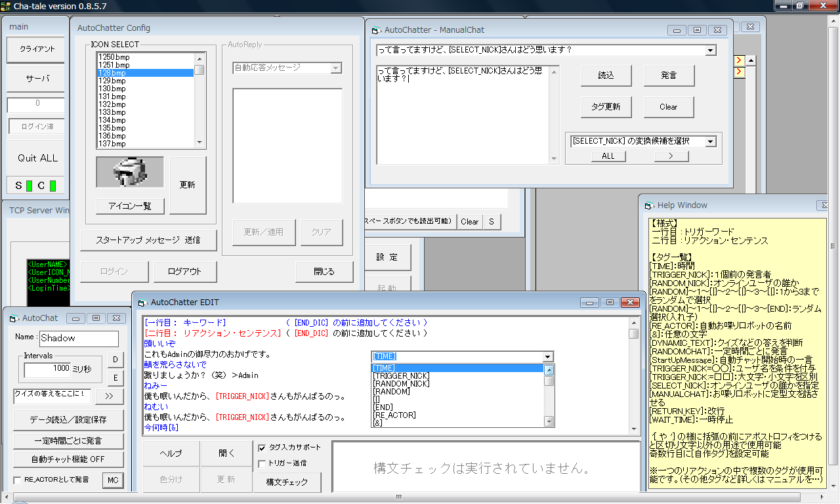Collapse the [TIME] tag dropdown in EDIT
The height and width of the screenshot is (504, 840).
[x=549, y=356]
